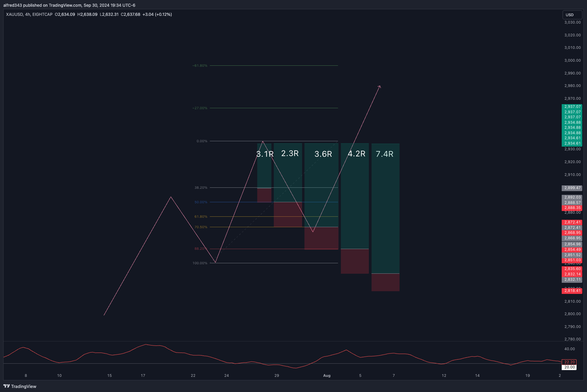Image resolution: width=587 pixels, height=392 pixels.
Task: Select the 2.3R position label
Action: point(290,153)
